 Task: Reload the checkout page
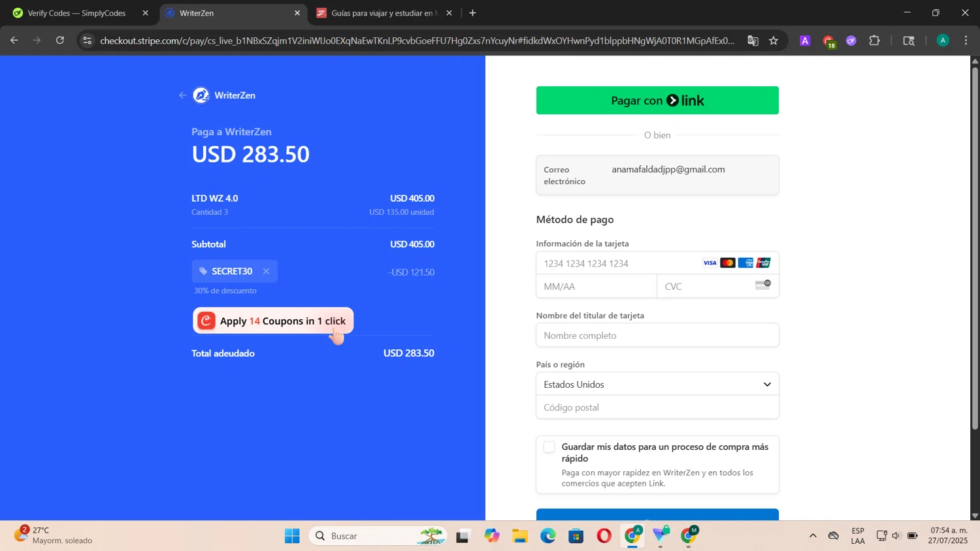(60, 40)
